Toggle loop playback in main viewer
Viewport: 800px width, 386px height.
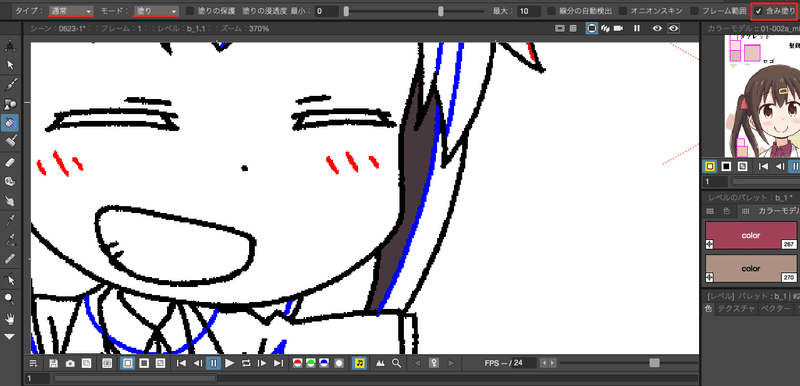point(246,363)
